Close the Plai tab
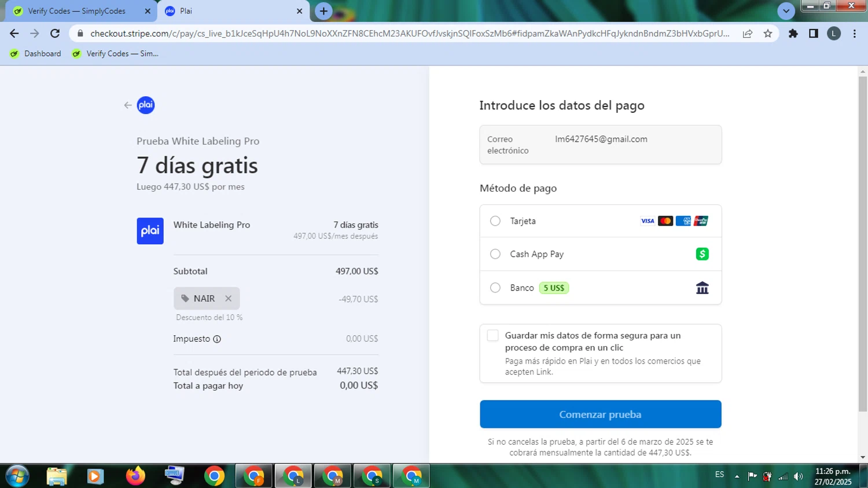 299,11
